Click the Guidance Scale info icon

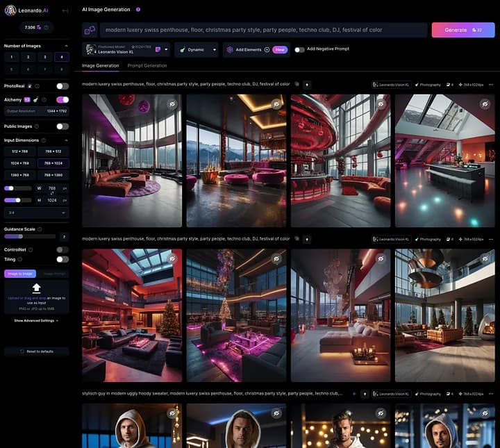(x=40, y=228)
